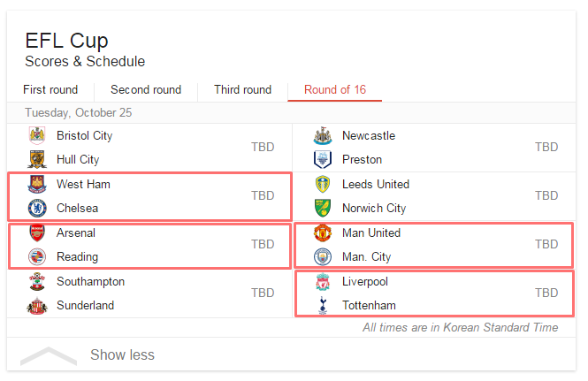Viewport: 588px width, 381px height.
Task: Open TBD score for Man United match
Action: 546,244
